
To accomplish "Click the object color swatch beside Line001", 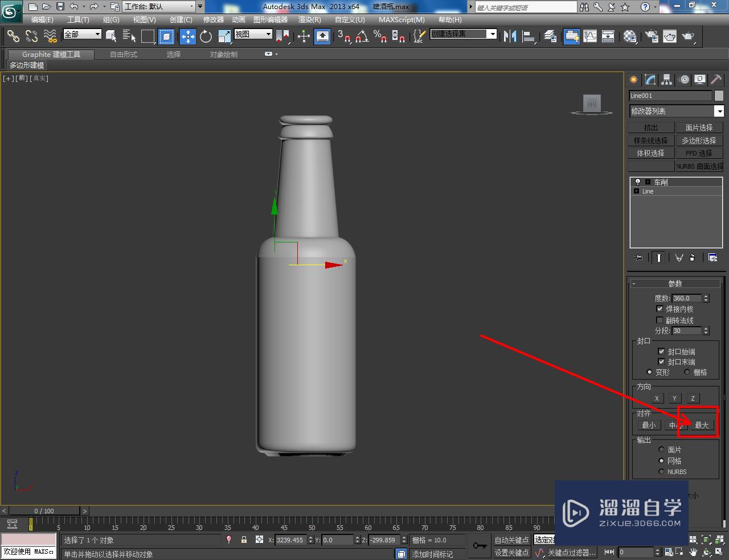I will click(x=719, y=95).
